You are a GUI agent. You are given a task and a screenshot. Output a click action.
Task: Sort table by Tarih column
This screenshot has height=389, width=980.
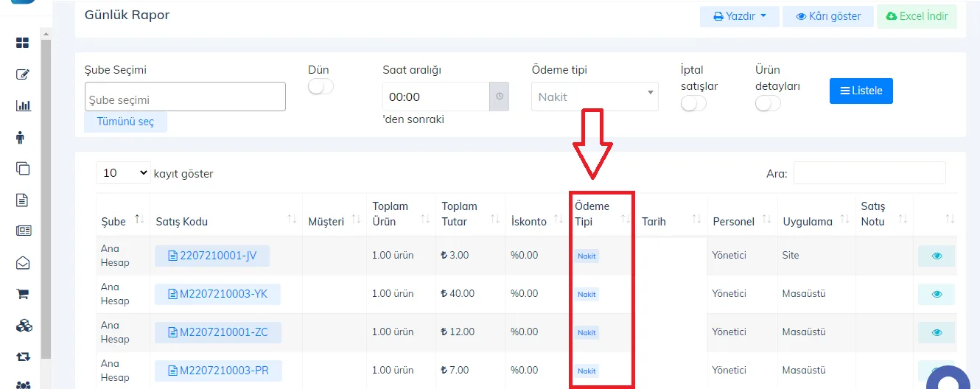point(671,214)
